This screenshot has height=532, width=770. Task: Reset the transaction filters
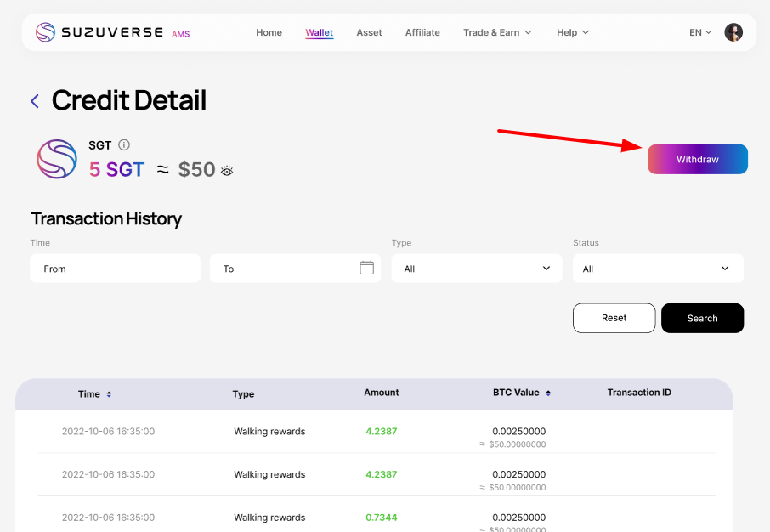click(614, 318)
